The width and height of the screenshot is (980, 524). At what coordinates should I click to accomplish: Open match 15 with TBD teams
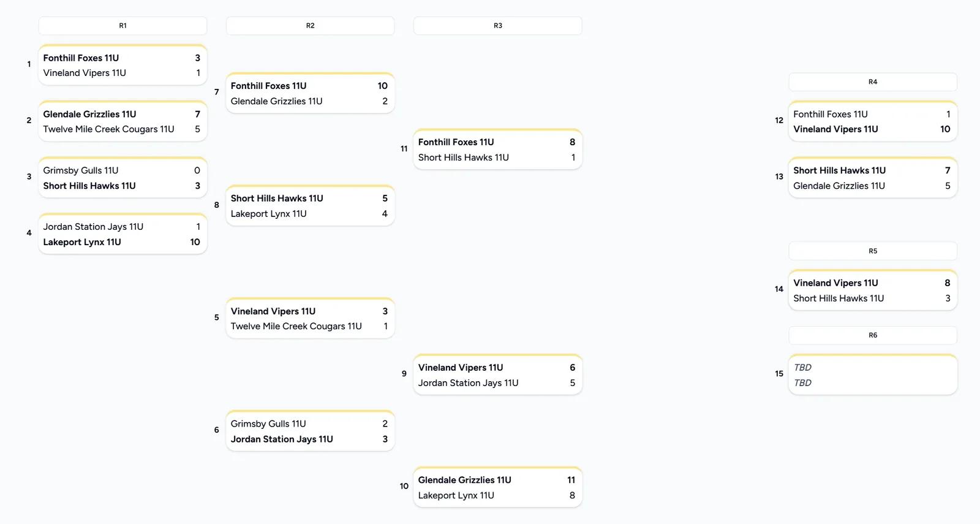873,375
